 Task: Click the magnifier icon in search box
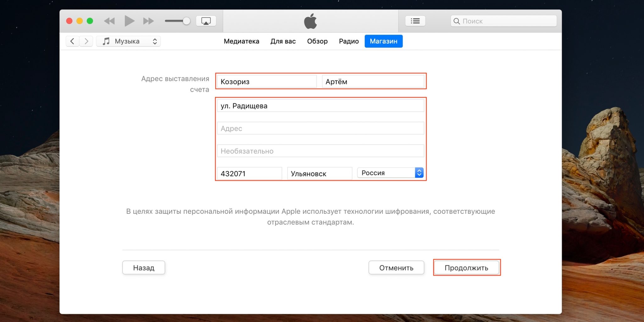click(x=457, y=21)
